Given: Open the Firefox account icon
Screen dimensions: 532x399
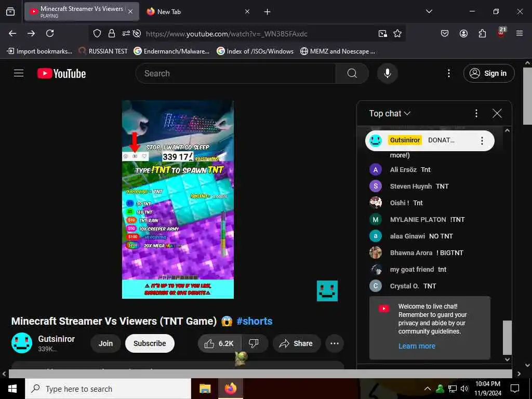Looking at the screenshot, I should pyautogui.click(x=463, y=33).
